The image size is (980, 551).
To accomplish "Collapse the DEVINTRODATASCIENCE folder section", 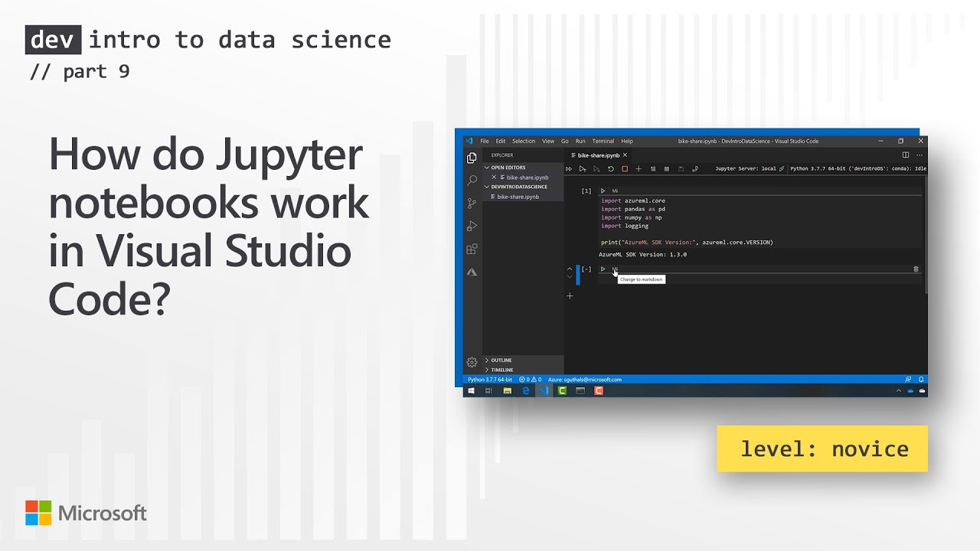I will [524, 187].
